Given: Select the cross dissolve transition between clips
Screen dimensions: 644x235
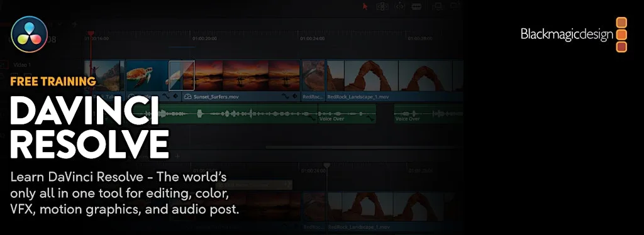Looking at the screenshot, I should tap(182, 75).
